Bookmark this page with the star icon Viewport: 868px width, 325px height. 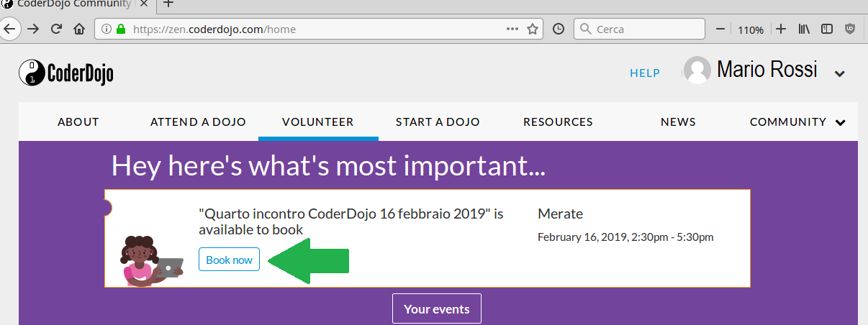(533, 29)
